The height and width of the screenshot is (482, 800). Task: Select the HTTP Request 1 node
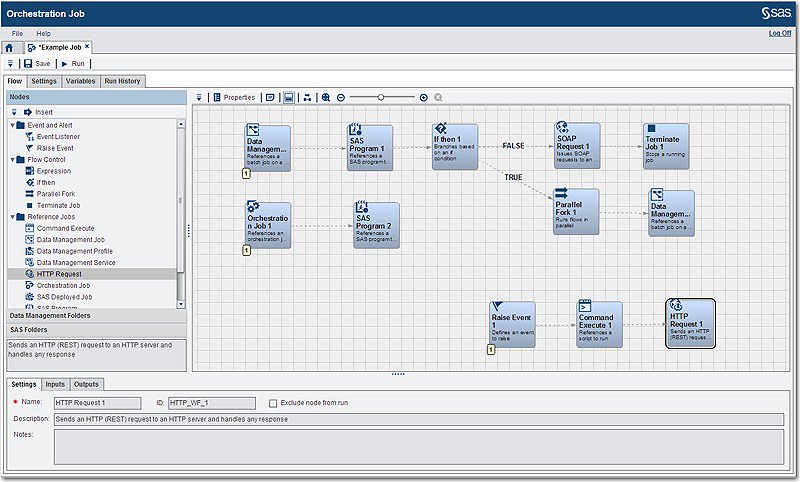coord(690,323)
